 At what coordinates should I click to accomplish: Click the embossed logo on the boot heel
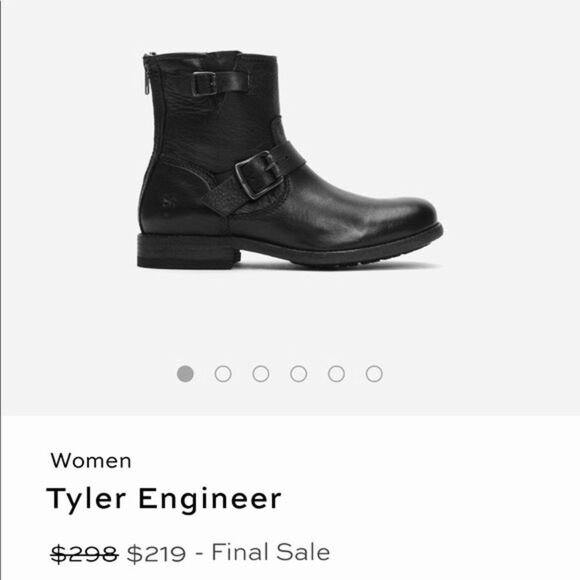pos(168,202)
